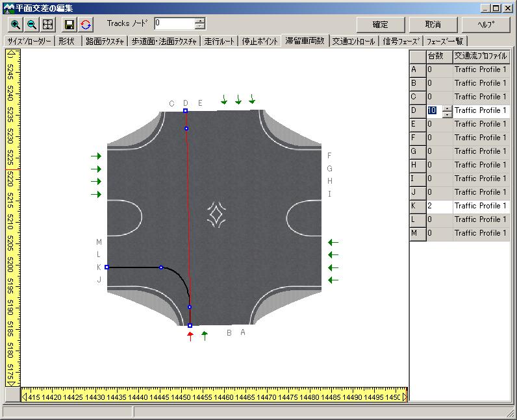Switch to the 交通コントロール tab

(354, 41)
